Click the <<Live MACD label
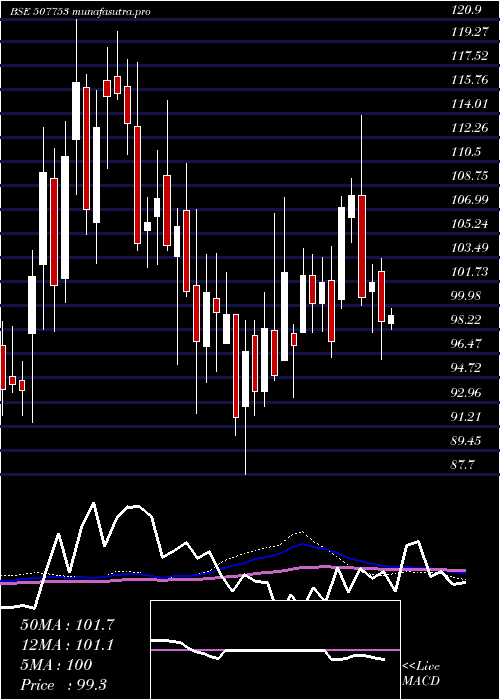The width and height of the screenshot is (500, 700). coord(421,674)
